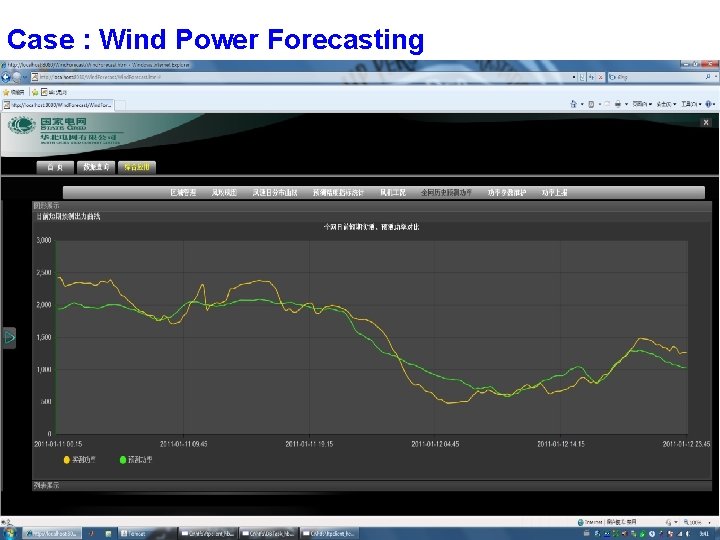Image resolution: width=720 pixels, height=540 pixels.
Task: Click the 2011-01-11 09:45 x-axis label
Action: pos(184,444)
